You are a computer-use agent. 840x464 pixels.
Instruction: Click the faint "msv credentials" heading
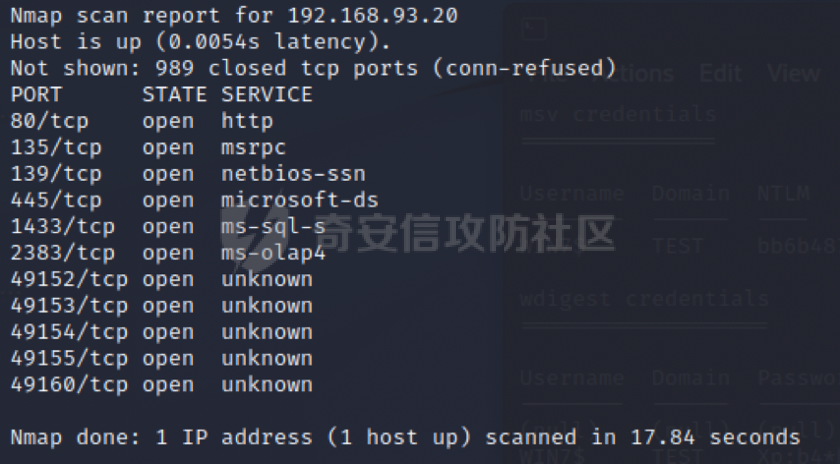[617, 113]
